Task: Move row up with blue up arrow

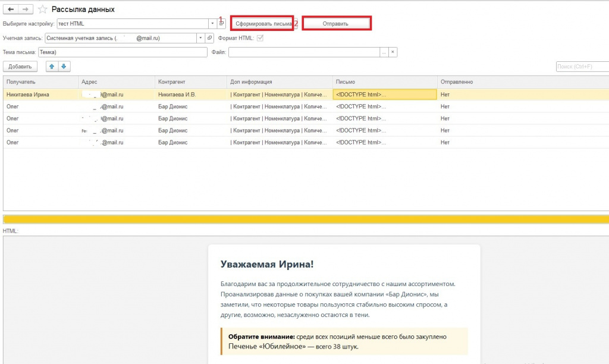Action: [x=52, y=67]
